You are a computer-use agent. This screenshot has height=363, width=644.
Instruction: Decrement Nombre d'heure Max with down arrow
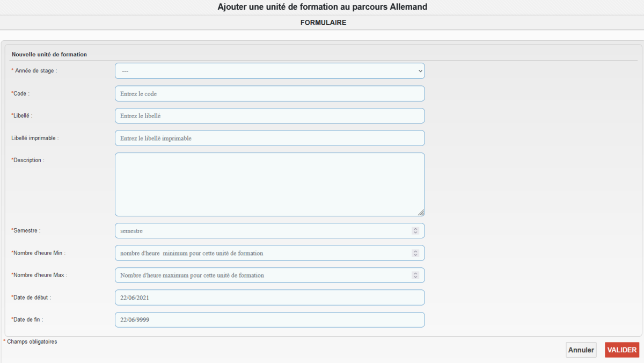click(415, 278)
